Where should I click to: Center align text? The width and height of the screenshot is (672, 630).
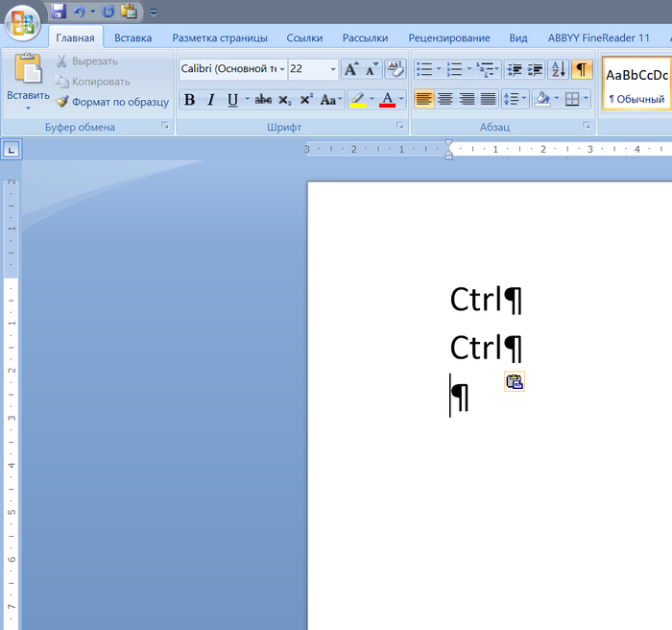(x=445, y=100)
